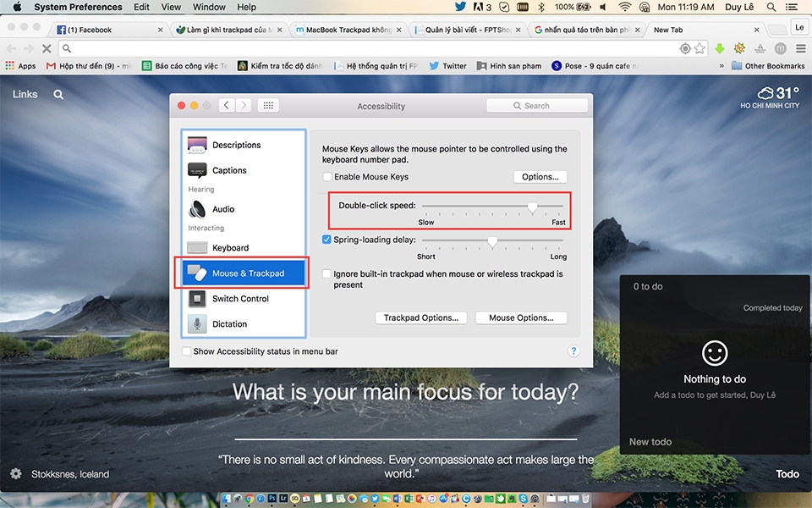Open Google Chrome from the Dock
The width and height of the screenshot is (812, 508).
coord(250,498)
